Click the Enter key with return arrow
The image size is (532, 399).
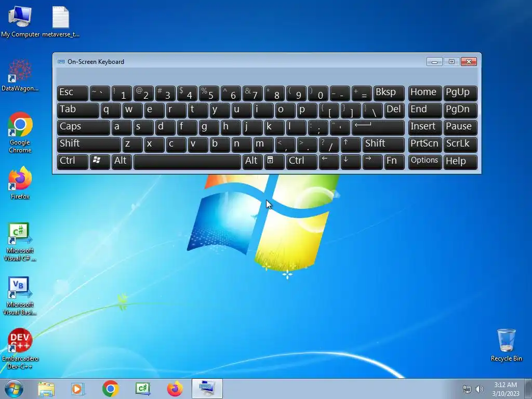(378, 127)
